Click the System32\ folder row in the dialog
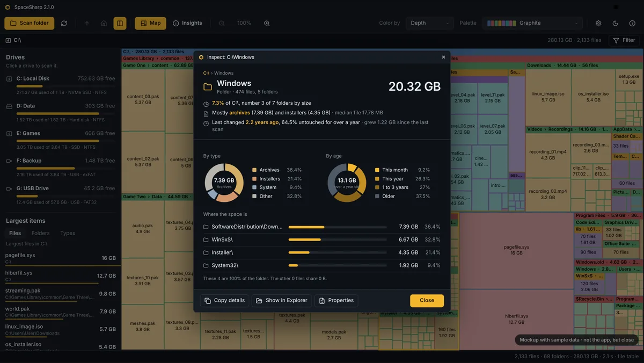Viewport: 644px width, 363px height. coord(322,265)
